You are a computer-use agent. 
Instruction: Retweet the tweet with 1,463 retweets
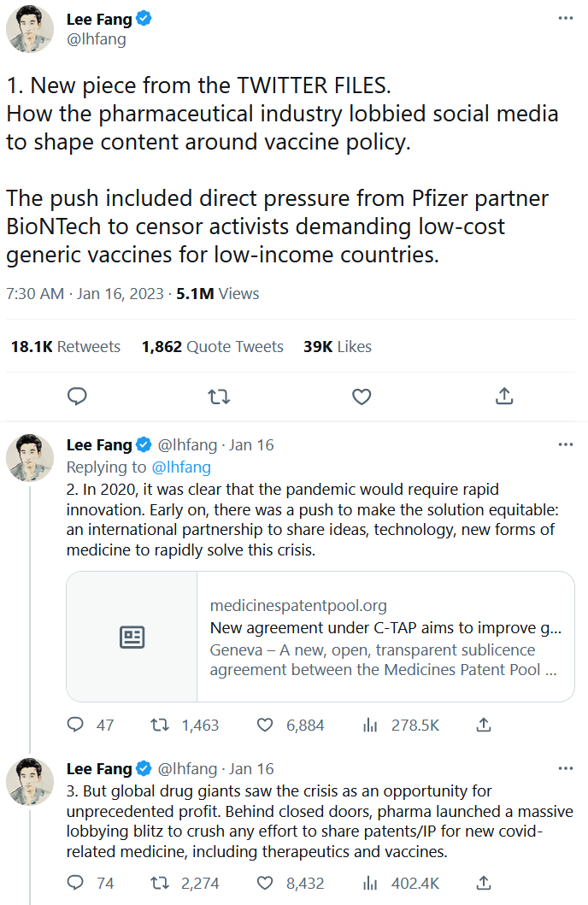pyautogui.click(x=160, y=725)
